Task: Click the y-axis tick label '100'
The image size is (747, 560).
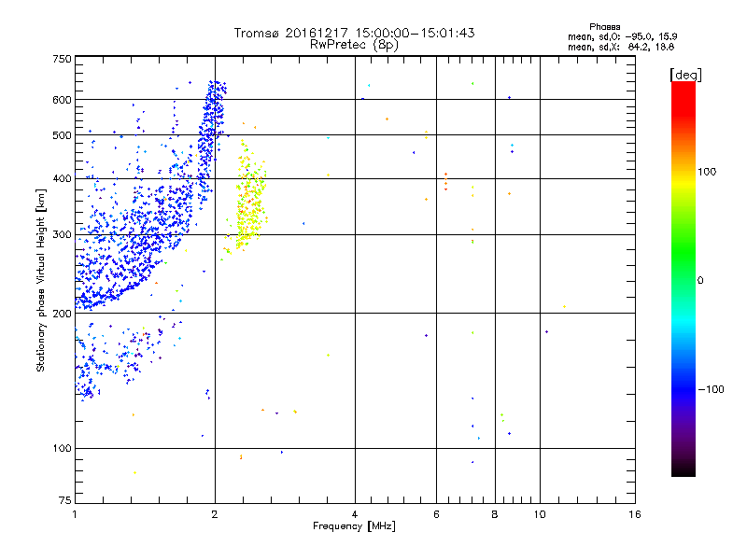Action: [62, 448]
